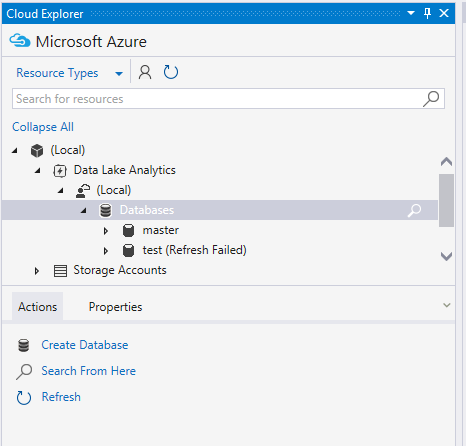Switch to the Properties tab
Viewport: 466px width, 446px height.
pyautogui.click(x=115, y=307)
